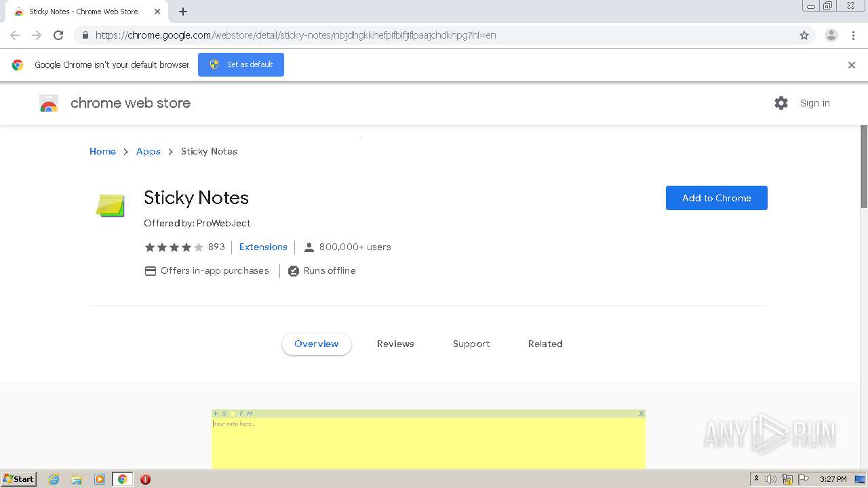Click the close X in note screenshot
Viewport: 868px width, 488px height.
(641, 413)
